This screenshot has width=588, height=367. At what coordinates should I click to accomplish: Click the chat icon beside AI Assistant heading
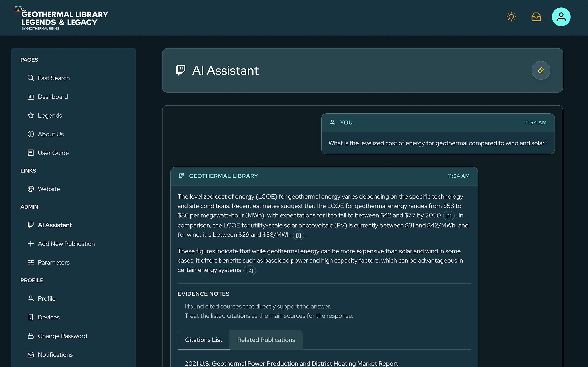click(180, 70)
